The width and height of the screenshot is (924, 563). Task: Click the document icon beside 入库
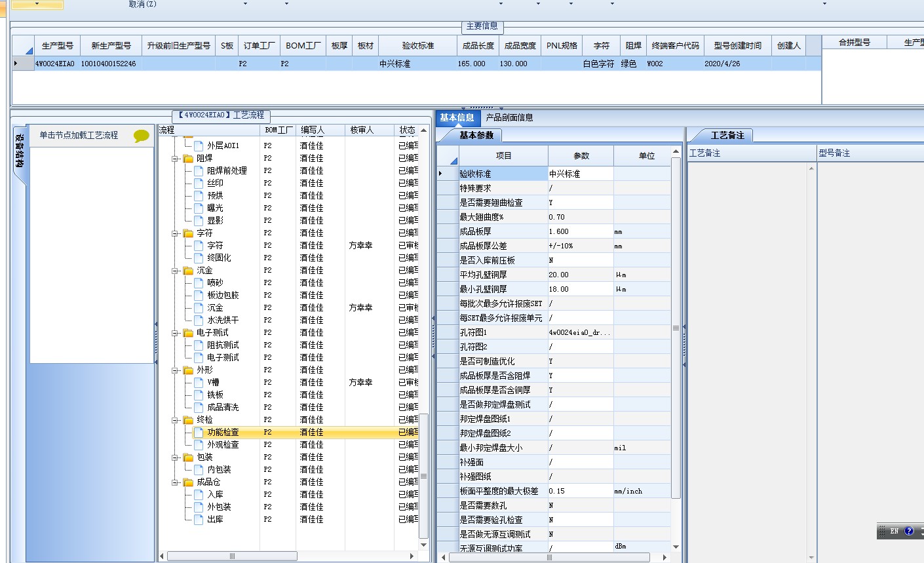pos(199,494)
